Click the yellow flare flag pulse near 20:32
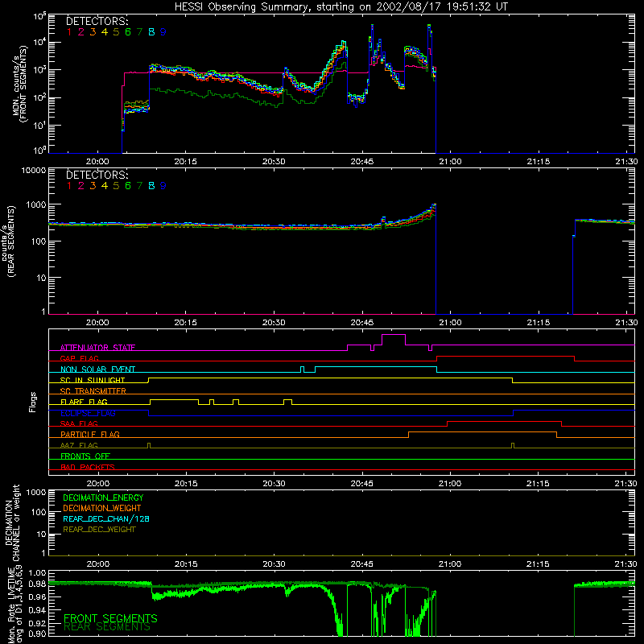The width and height of the screenshot is (644, 644). (288, 402)
